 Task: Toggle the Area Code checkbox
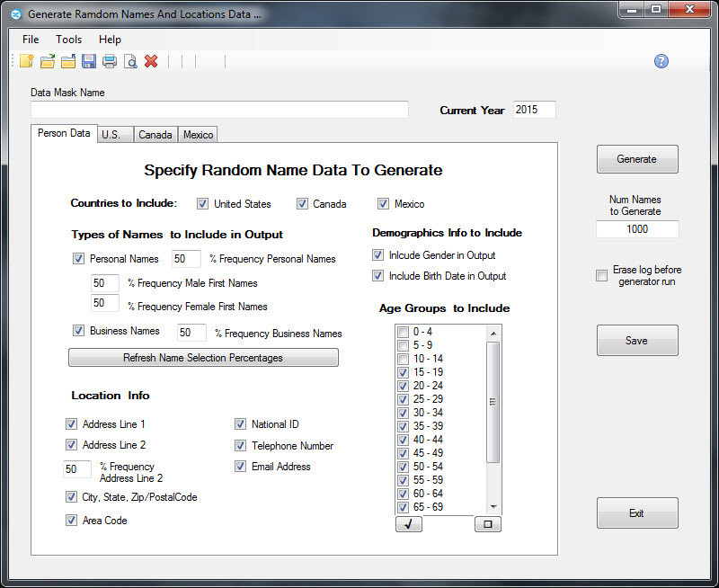tap(71, 520)
